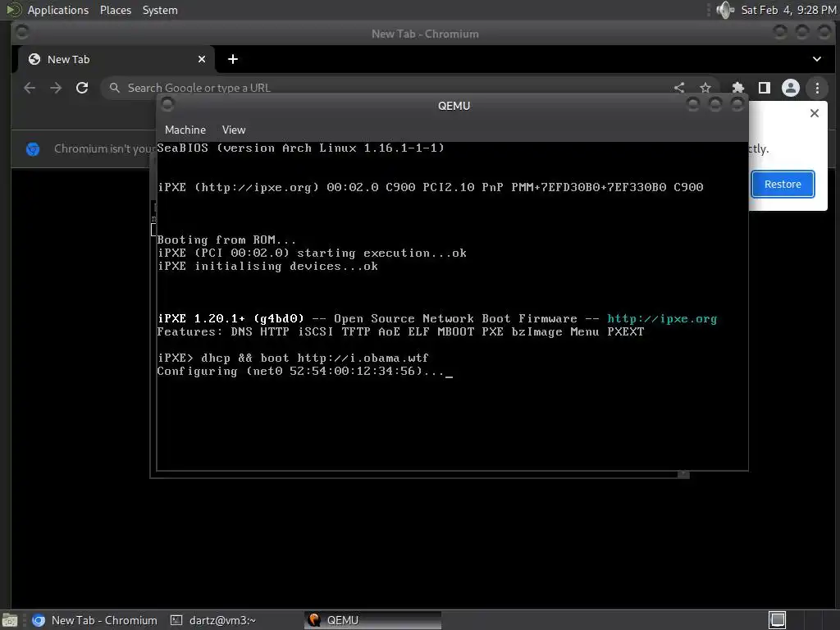Viewport: 840px width, 630px height.
Task: Share this page via address bar icon
Action: [x=679, y=88]
